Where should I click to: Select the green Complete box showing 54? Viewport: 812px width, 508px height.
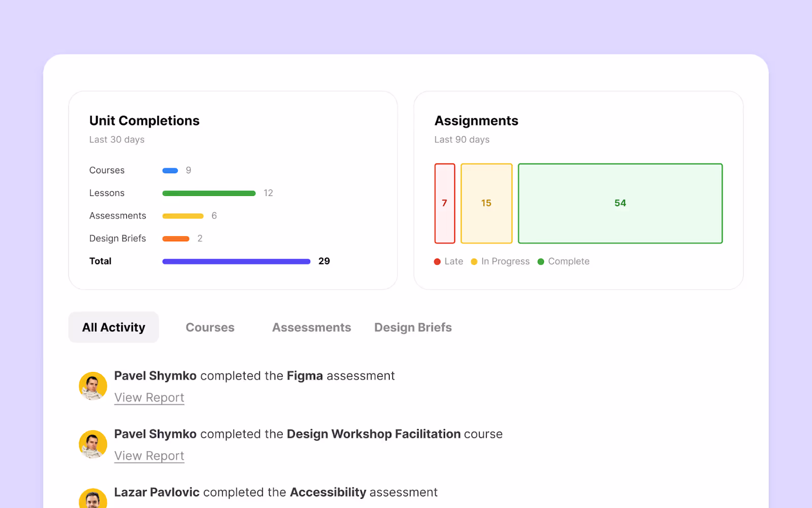coord(620,203)
